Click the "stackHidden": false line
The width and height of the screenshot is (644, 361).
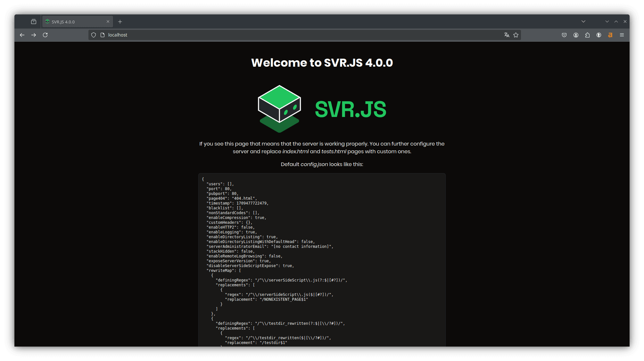click(231, 251)
